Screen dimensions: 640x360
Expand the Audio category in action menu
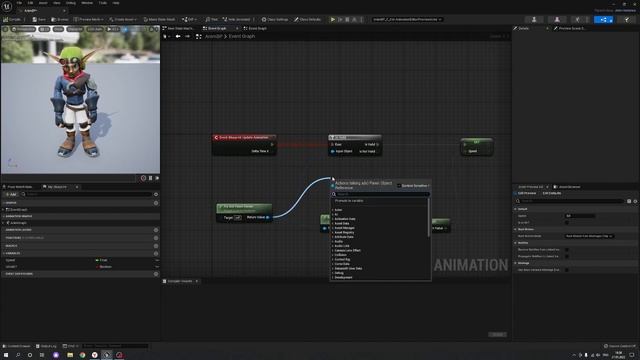click(x=338, y=242)
